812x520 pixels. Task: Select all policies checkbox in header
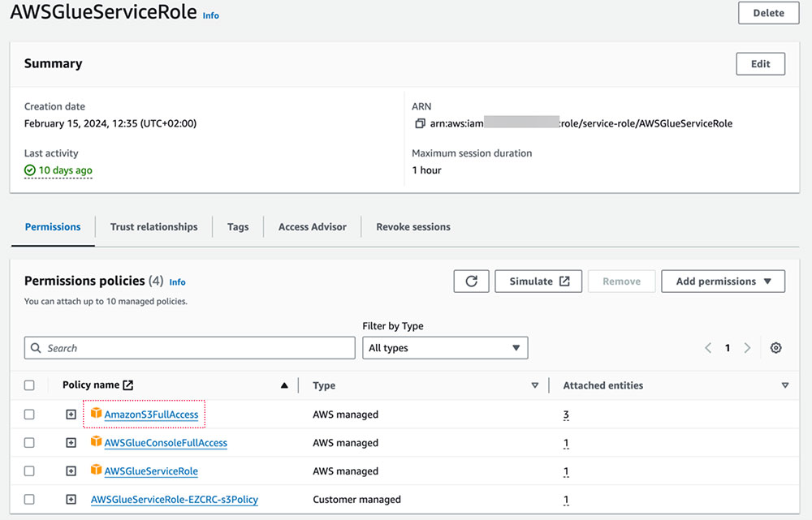29,385
